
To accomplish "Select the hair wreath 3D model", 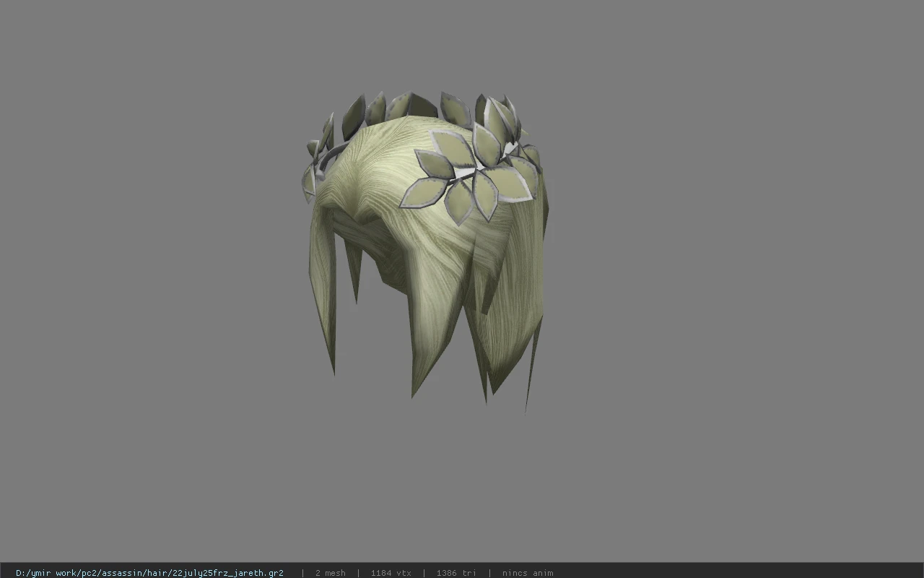I will pyautogui.click(x=426, y=251).
